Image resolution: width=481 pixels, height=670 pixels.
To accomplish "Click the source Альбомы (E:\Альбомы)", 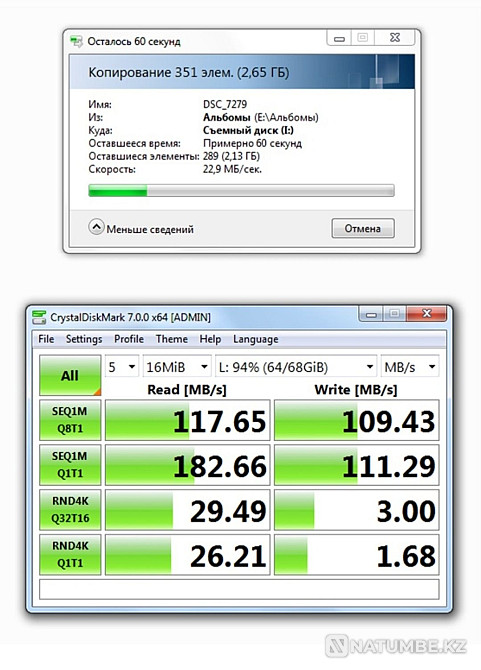I will [261, 118].
